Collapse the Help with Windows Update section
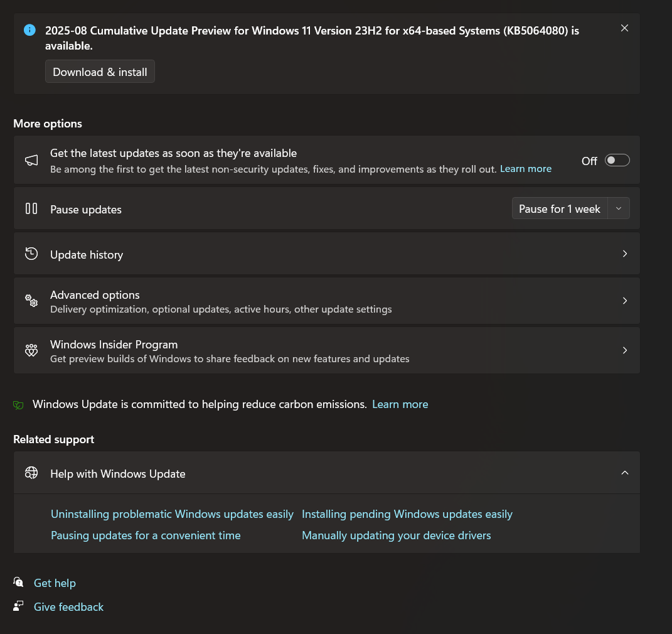Viewport: 672px width, 634px height. (624, 473)
